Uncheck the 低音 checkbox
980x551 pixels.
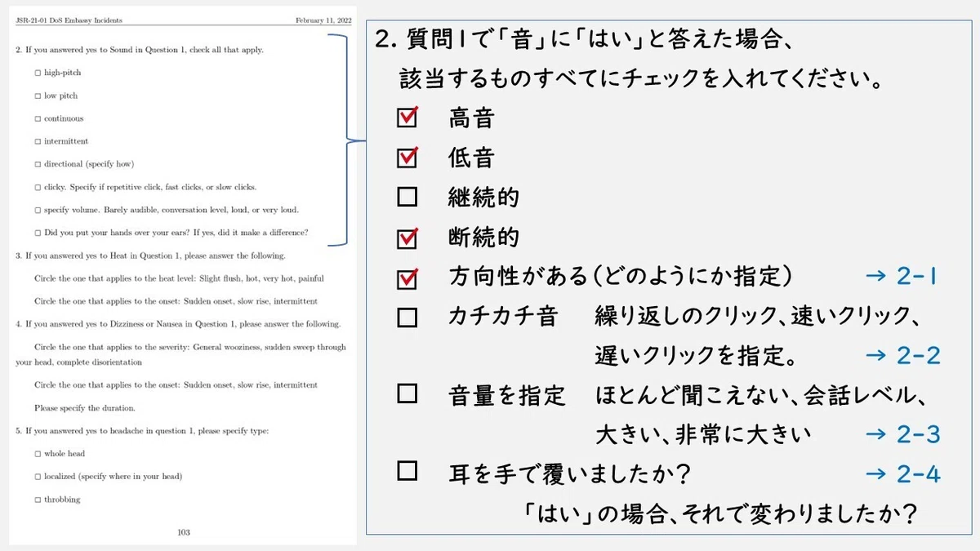click(407, 157)
